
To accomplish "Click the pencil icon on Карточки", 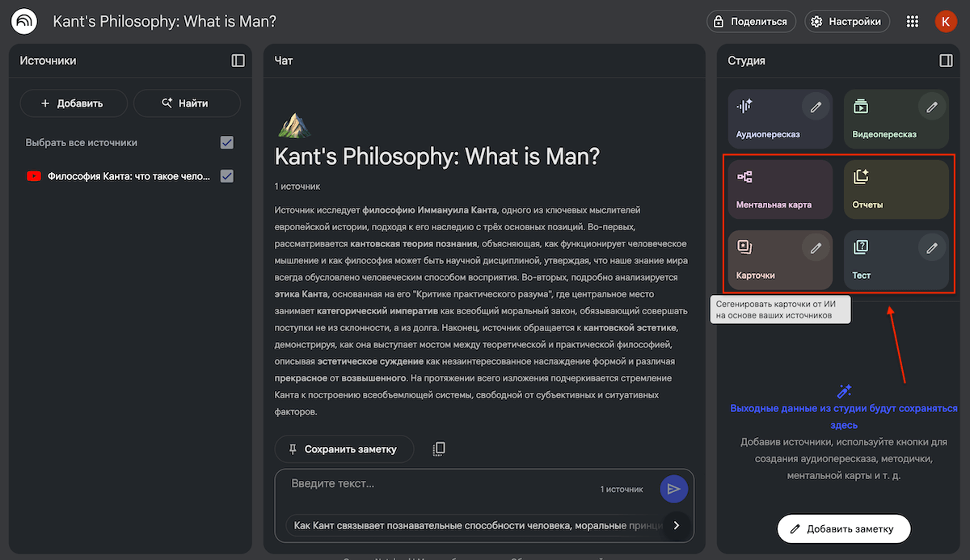I will 816,248.
